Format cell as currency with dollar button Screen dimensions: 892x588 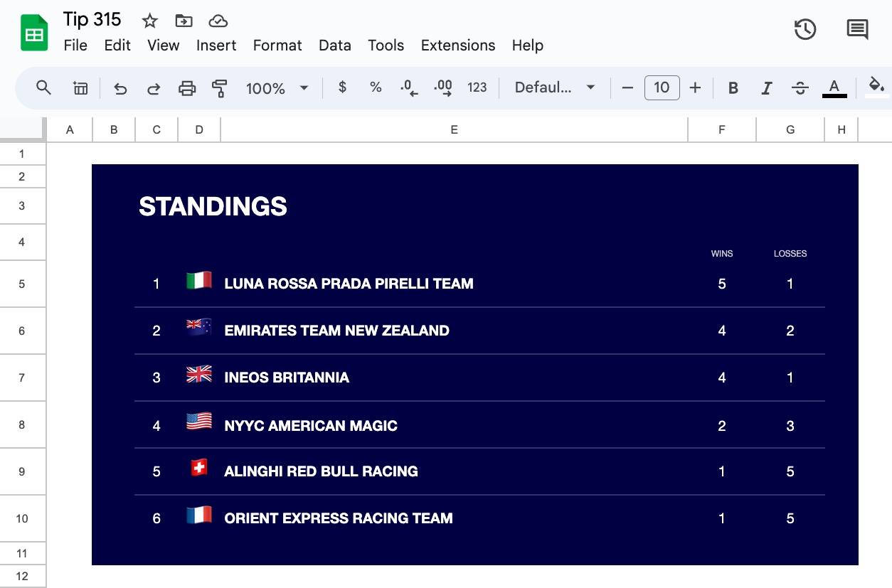[x=343, y=87]
